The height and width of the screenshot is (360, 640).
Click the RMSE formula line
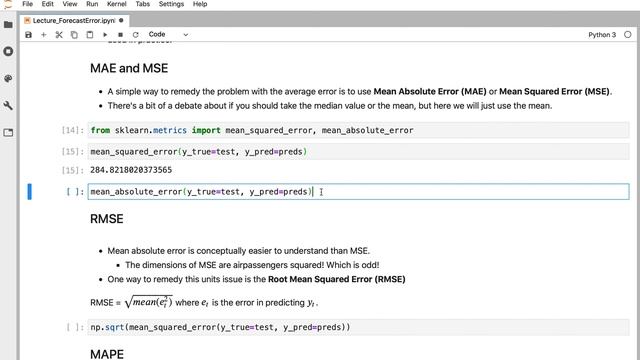(x=204, y=302)
